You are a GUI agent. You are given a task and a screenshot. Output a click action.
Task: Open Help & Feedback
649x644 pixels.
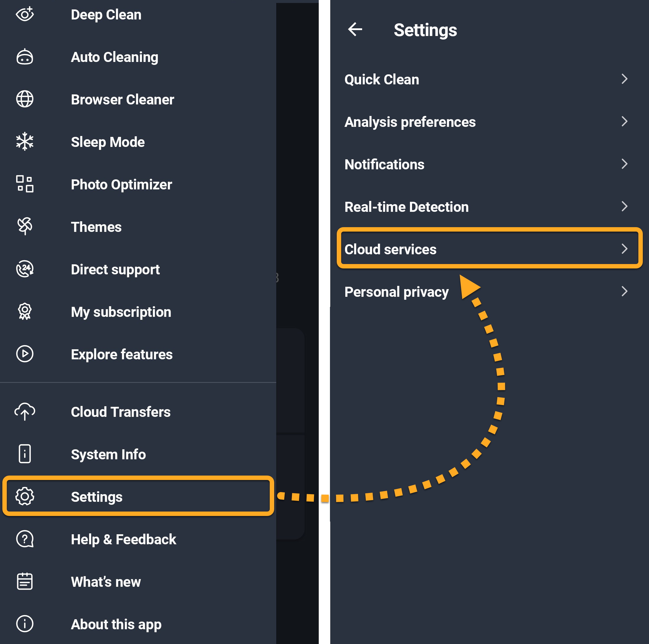point(123,539)
